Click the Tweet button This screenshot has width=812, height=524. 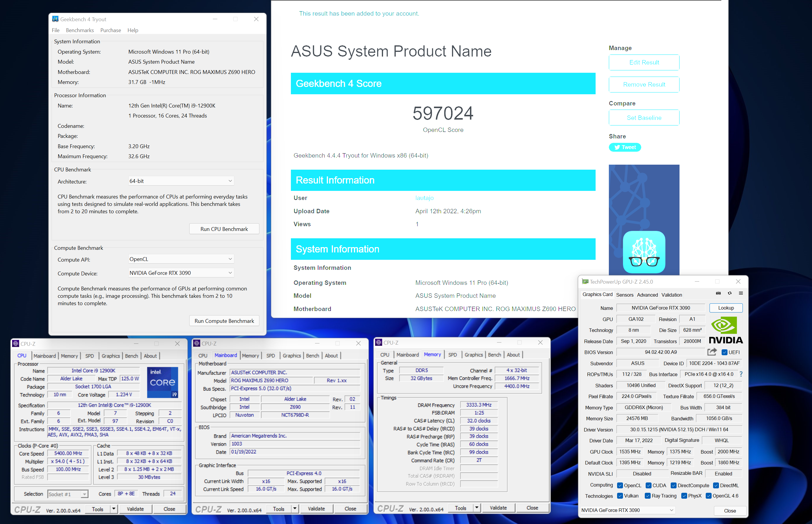625,147
